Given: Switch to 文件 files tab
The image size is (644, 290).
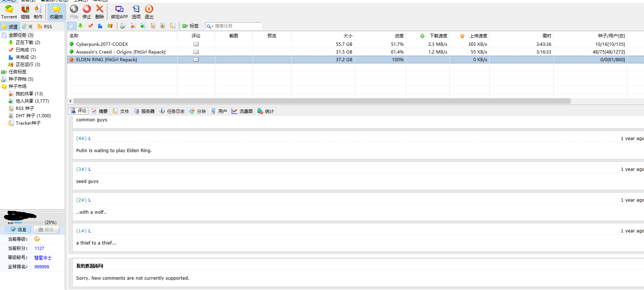Looking at the screenshot, I should point(121,111).
